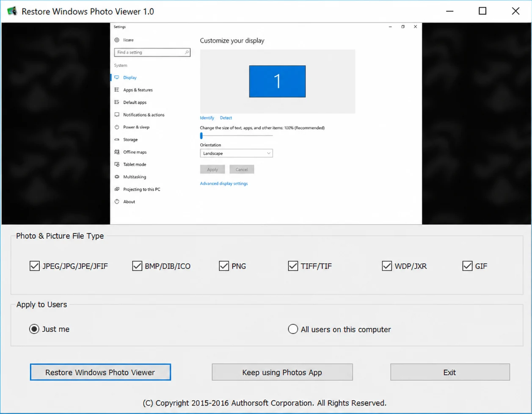532x414 pixels.
Task: Select Projecting to this PC entry
Action: coord(142,189)
